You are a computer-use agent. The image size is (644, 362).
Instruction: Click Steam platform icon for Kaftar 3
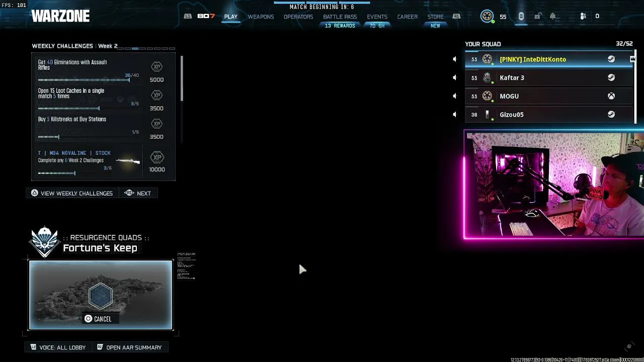pyautogui.click(x=611, y=78)
